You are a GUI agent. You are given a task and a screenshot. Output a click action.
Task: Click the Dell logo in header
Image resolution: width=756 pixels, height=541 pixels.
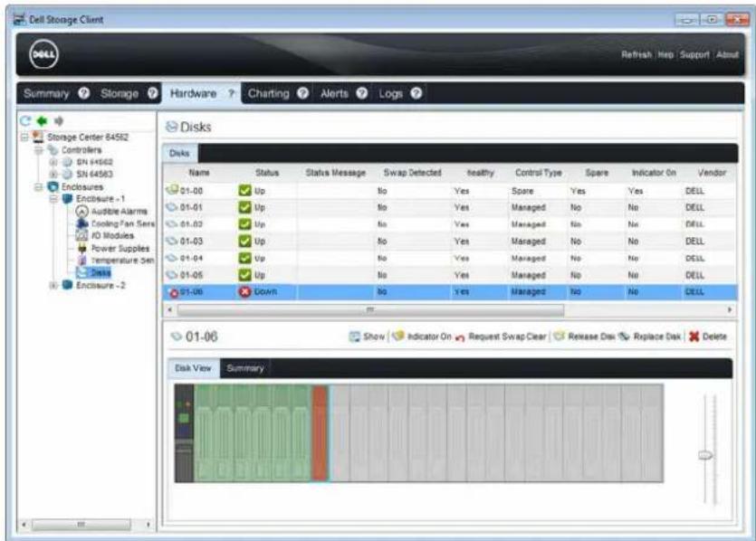[43, 54]
